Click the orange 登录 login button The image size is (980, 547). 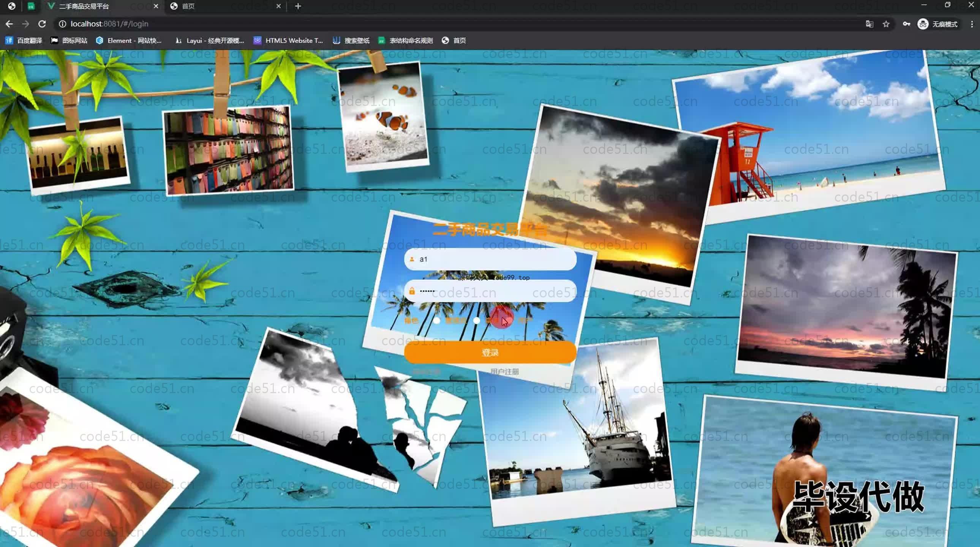490,352
